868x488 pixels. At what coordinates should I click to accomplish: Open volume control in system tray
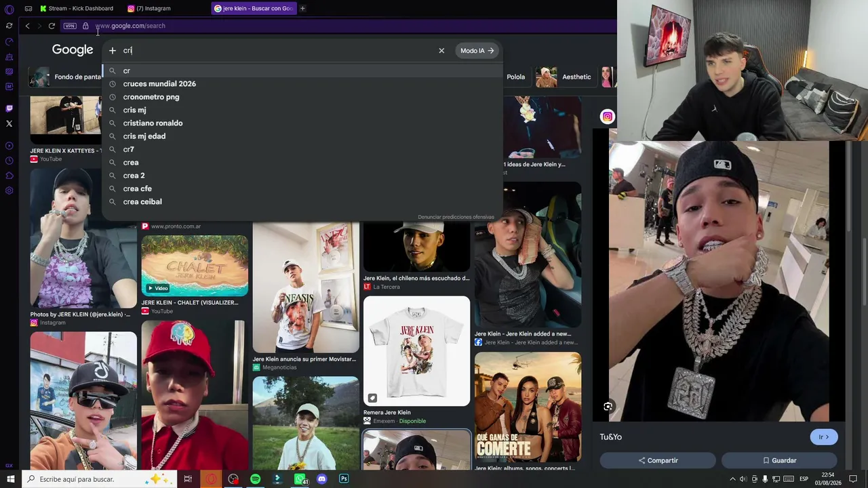coord(743,479)
